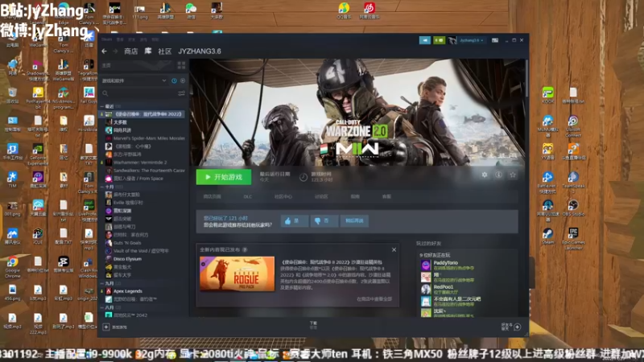The image size is (644, 362).
Task: Open Battle.net desktop shortcut icon
Action: pyautogui.click(x=547, y=182)
